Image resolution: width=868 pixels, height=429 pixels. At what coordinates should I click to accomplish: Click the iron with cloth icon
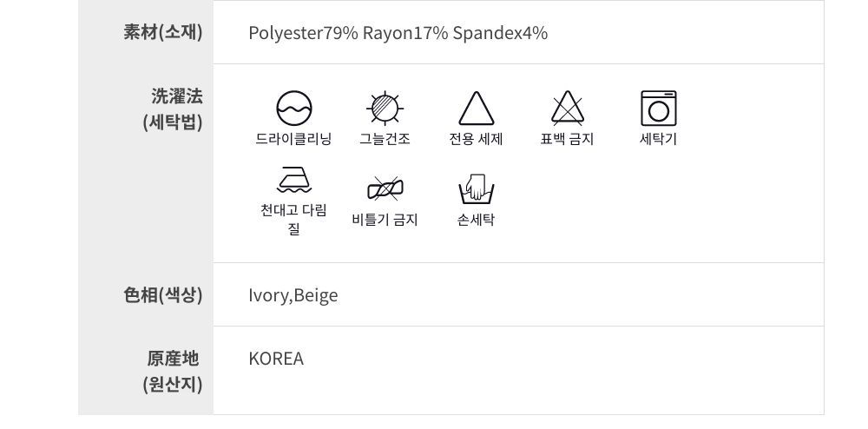(x=293, y=182)
